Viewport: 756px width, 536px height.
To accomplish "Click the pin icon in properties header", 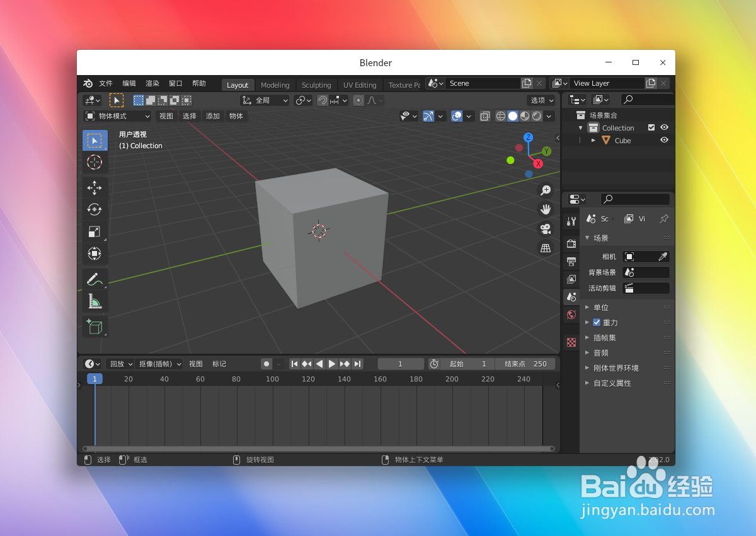I will point(663,219).
